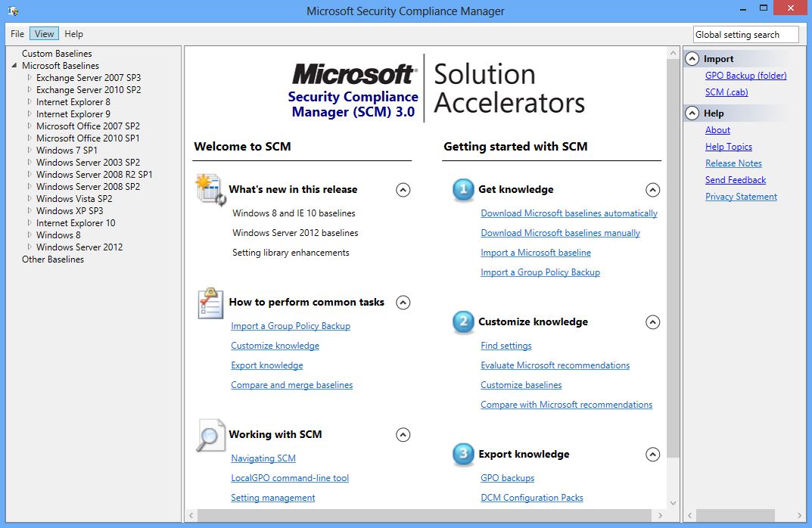Click the center pane scroll down arrow

pyautogui.click(x=673, y=502)
